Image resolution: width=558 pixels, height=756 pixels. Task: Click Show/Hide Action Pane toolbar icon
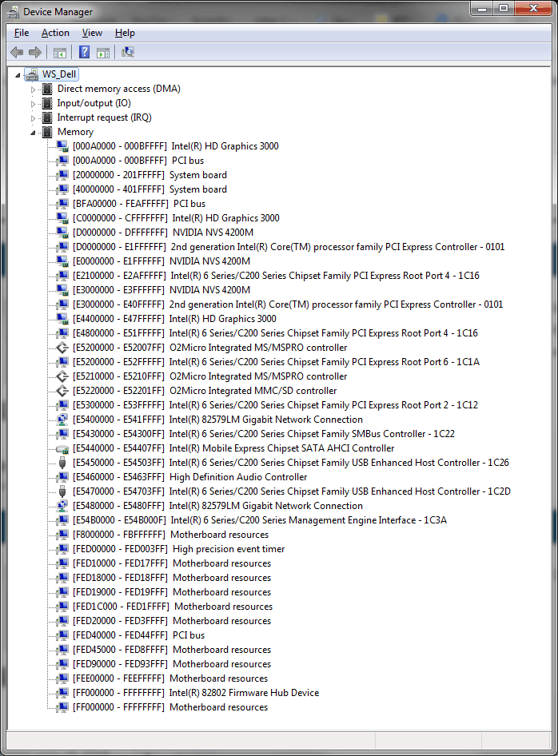(x=103, y=53)
